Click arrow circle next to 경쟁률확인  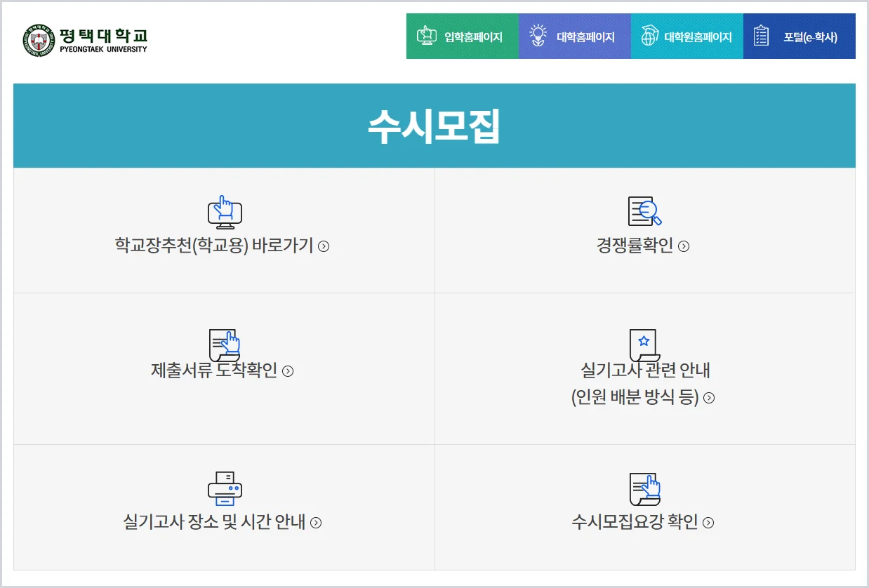click(x=684, y=246)
